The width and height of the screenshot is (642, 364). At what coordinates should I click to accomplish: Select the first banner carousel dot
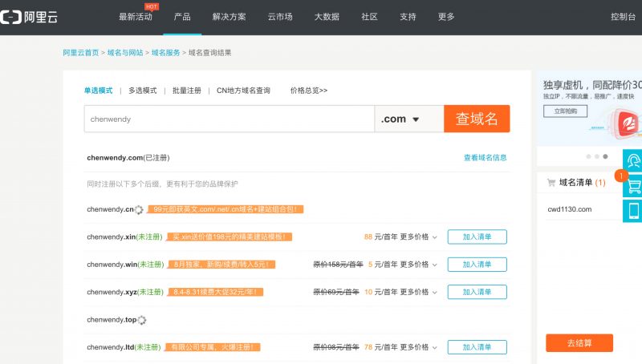coord(588,156)
